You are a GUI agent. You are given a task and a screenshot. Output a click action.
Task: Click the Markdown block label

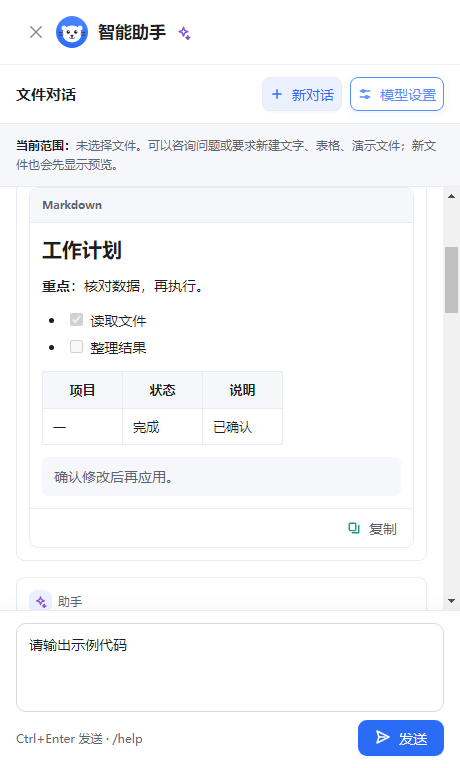point(72,205)
